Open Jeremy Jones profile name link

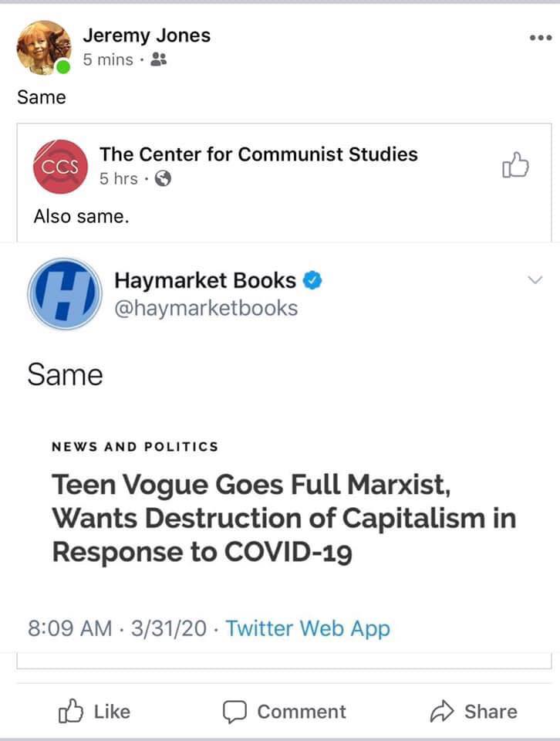coord(147,36)
